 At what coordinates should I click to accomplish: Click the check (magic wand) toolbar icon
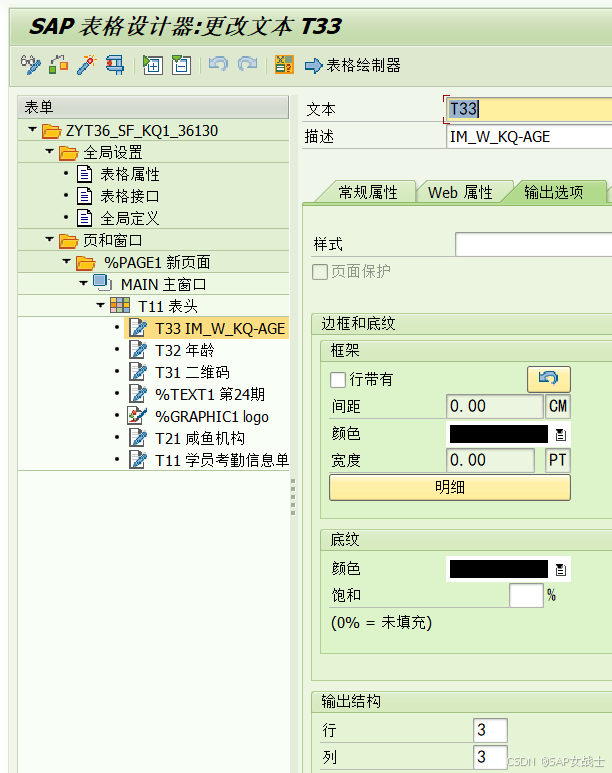(86, 65)
